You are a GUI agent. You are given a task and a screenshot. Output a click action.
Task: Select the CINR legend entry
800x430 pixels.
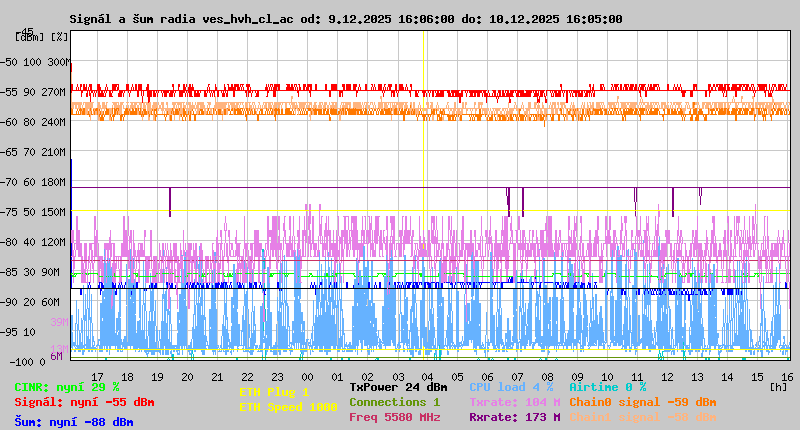(67, 387)
